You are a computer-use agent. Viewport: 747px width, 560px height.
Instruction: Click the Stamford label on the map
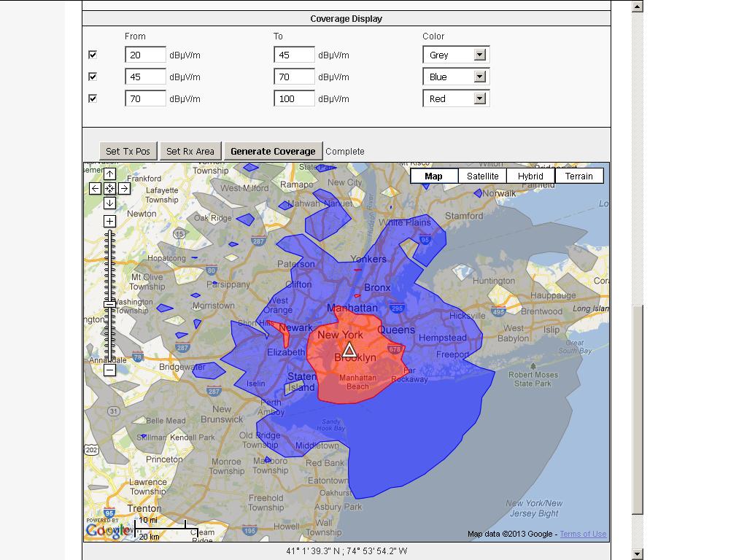coord(464,216)
